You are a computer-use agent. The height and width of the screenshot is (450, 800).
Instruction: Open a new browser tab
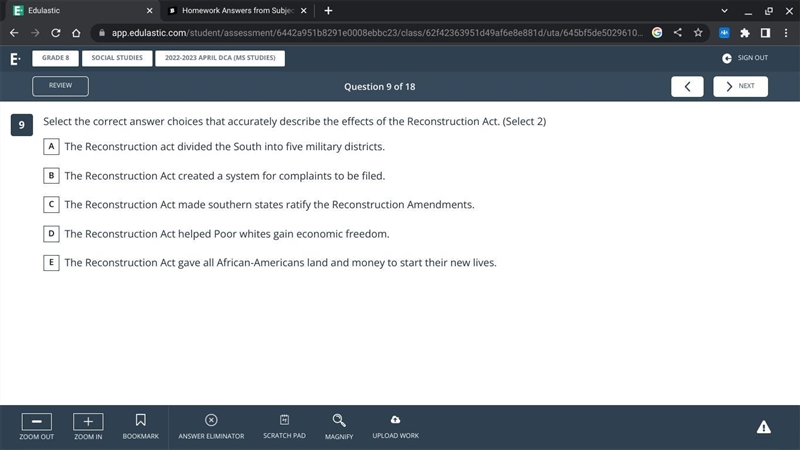tap(328, 11)
